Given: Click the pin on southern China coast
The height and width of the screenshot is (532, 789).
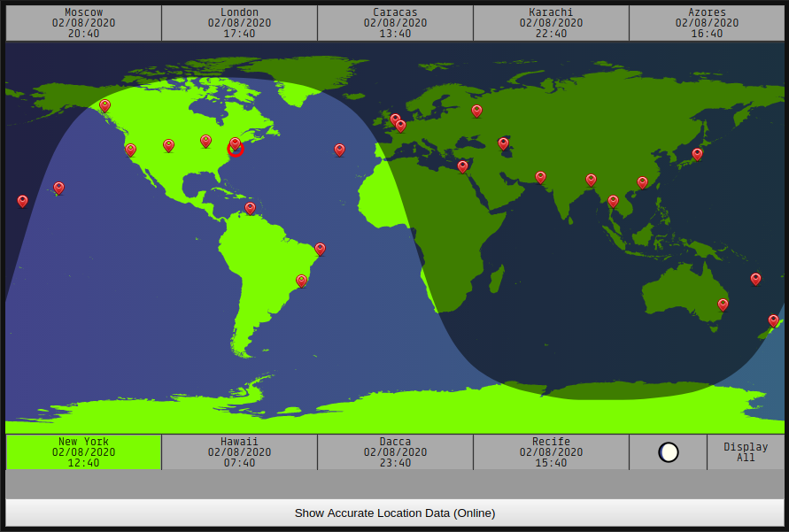Looking at the screenshot, I should click(643, 182).
